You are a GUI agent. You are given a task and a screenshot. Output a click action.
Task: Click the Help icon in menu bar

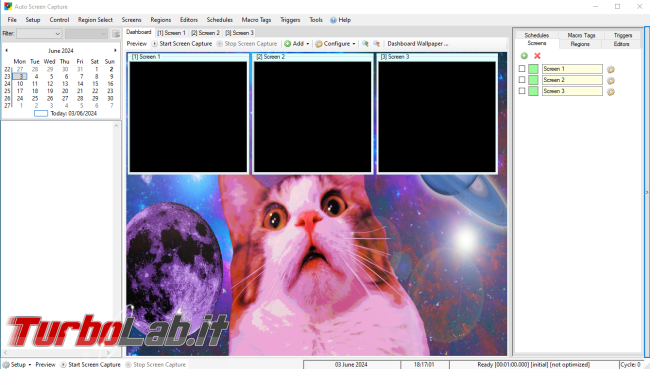(x=333, y=20)
